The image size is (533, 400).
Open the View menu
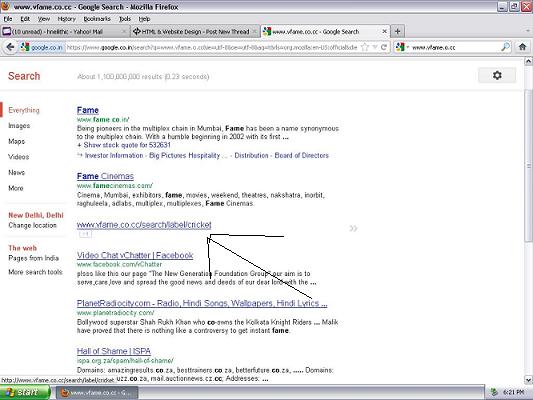pos(44,19)
